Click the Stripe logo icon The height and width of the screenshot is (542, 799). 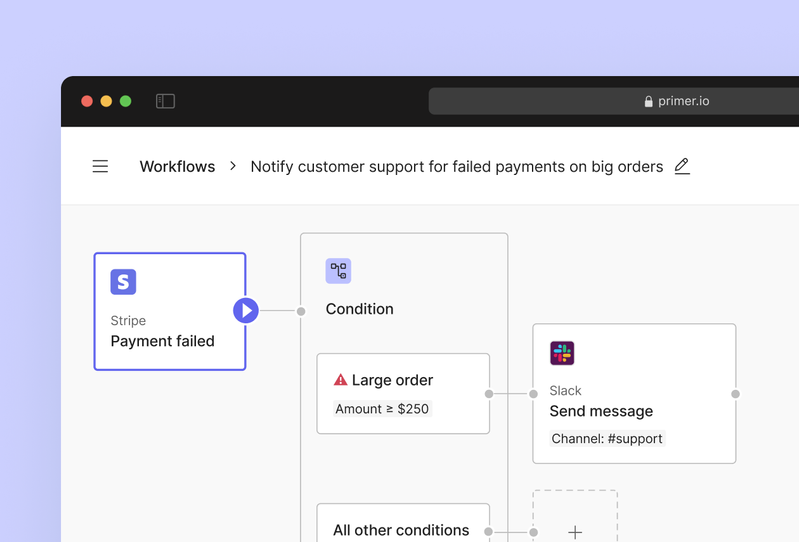pyautogui.click(x=123, y=282)
